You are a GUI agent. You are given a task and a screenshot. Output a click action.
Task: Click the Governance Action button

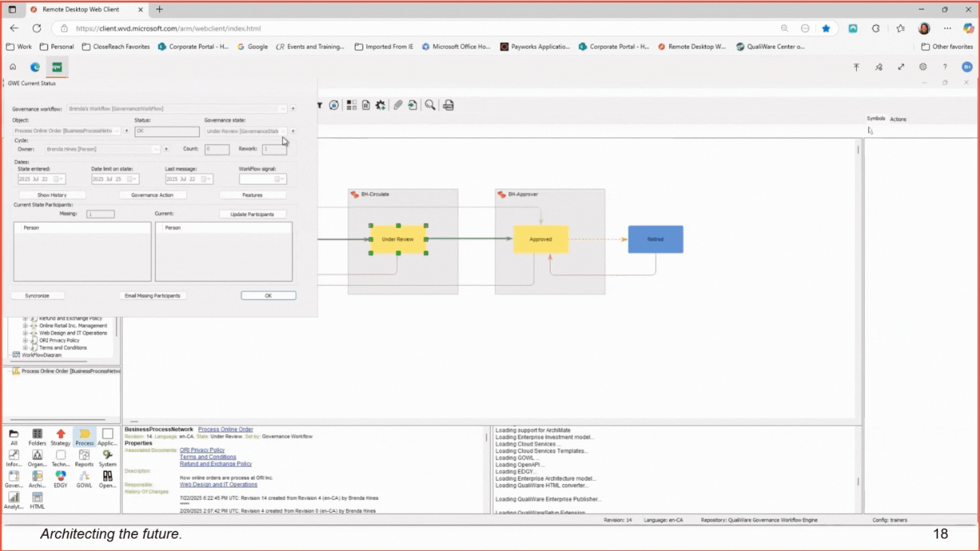point(152,195)
